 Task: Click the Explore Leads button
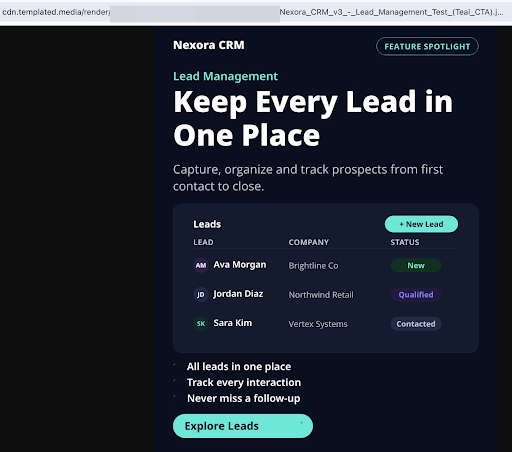coord(243,426)
